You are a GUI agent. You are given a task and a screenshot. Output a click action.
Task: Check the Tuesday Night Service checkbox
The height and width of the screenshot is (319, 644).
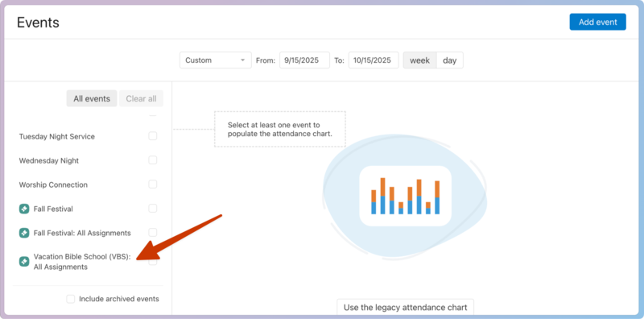point(153,136)
